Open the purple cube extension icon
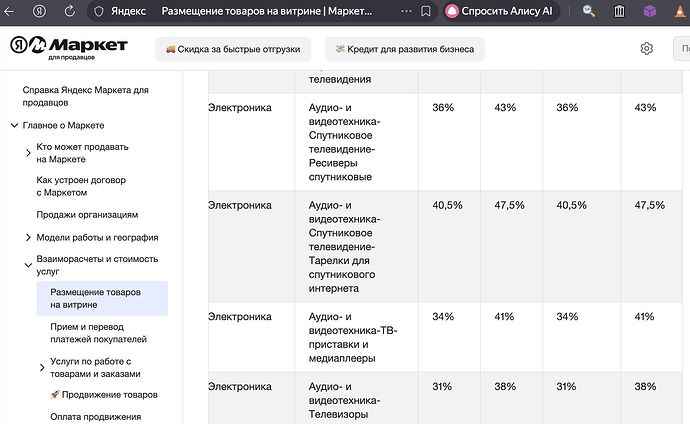This screenshot has height=424, width=690. [650, 11]
